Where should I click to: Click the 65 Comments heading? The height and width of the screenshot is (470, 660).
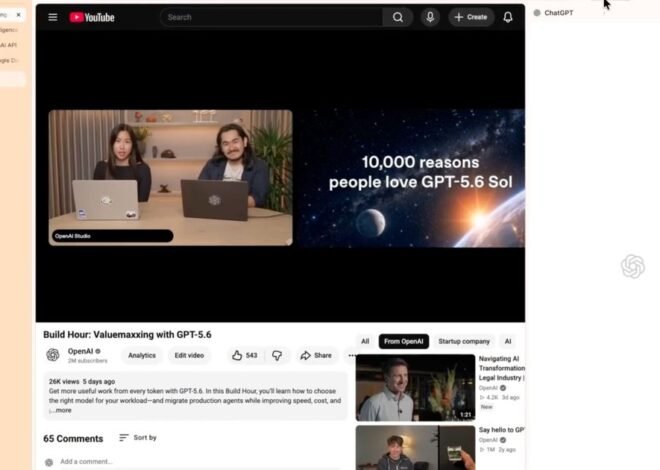tap(73, 438)
